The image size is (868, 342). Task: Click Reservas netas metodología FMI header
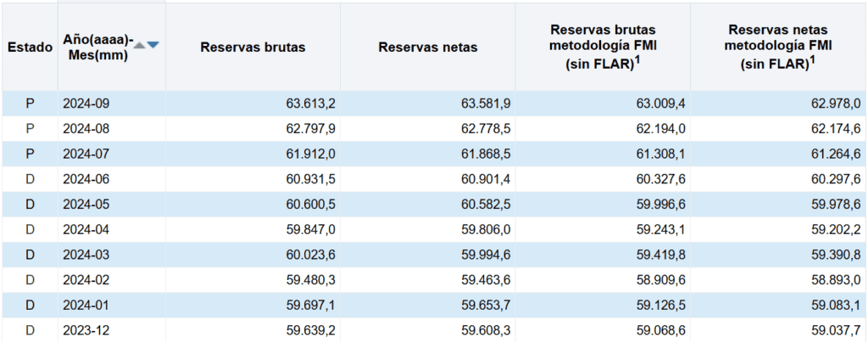778,48
